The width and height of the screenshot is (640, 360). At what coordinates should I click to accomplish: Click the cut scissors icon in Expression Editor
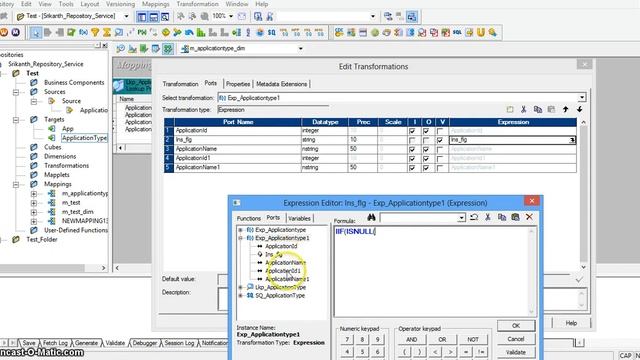(x=488, y=217)
